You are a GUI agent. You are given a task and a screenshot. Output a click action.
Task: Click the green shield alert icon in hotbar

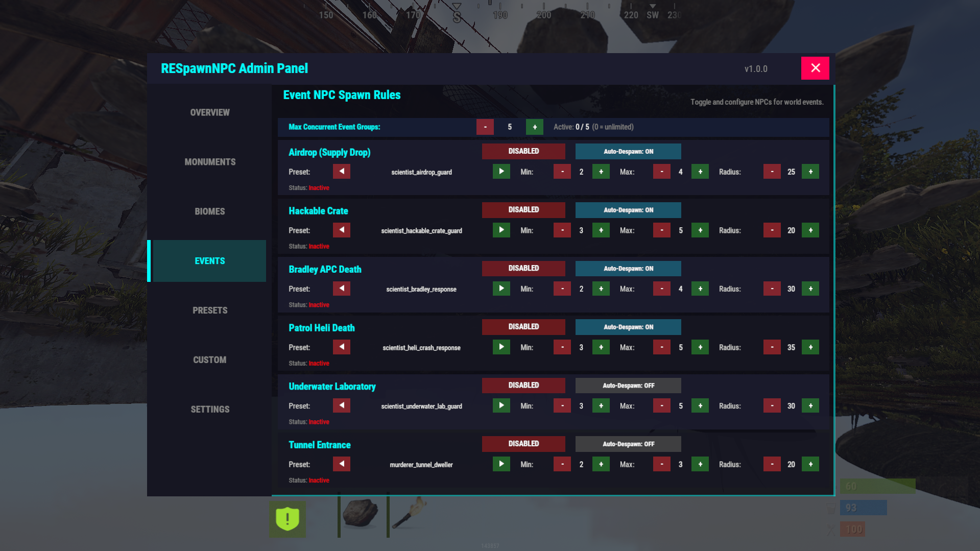click(x=288, y=519)
